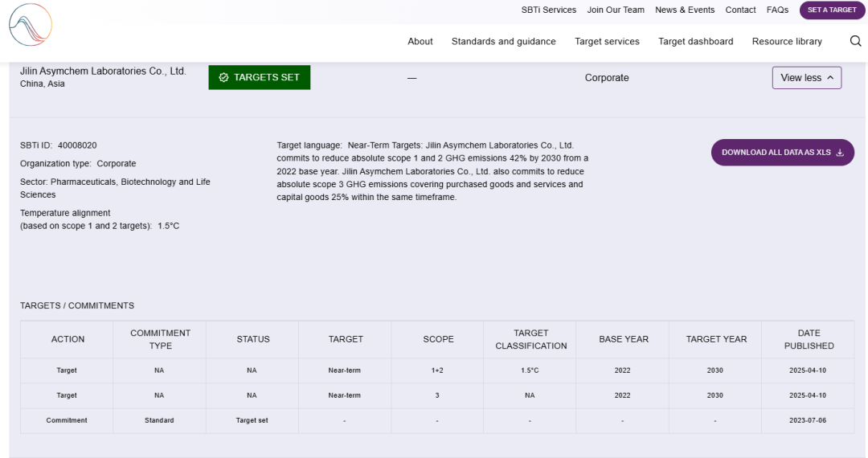This screenshot has width=868, height=458.
Task: Click the Contact link
Action: 740,10
